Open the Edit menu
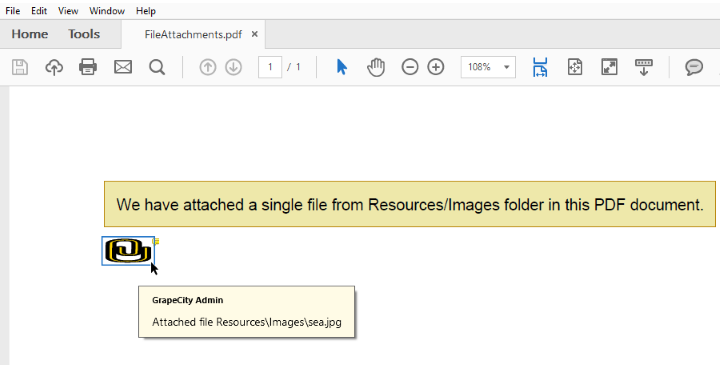This screenshot has height=365, width=720. (39, 11)
